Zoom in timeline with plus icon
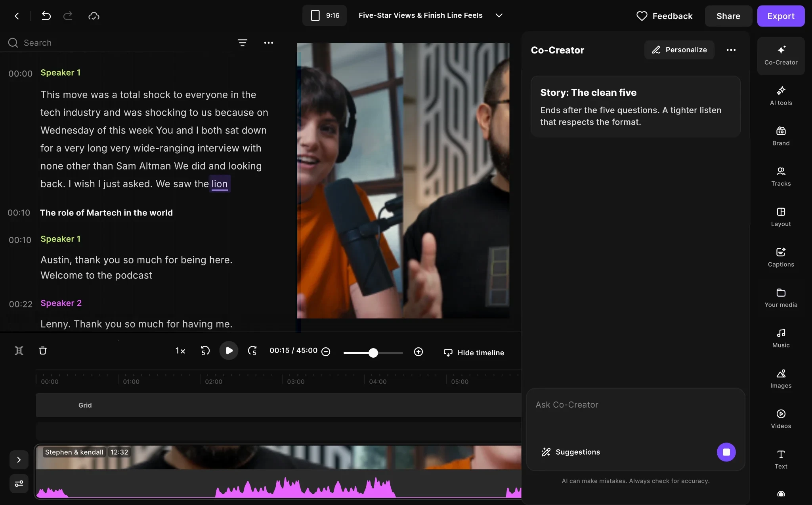This screenshot has height=505, width=812. (418, 352)
